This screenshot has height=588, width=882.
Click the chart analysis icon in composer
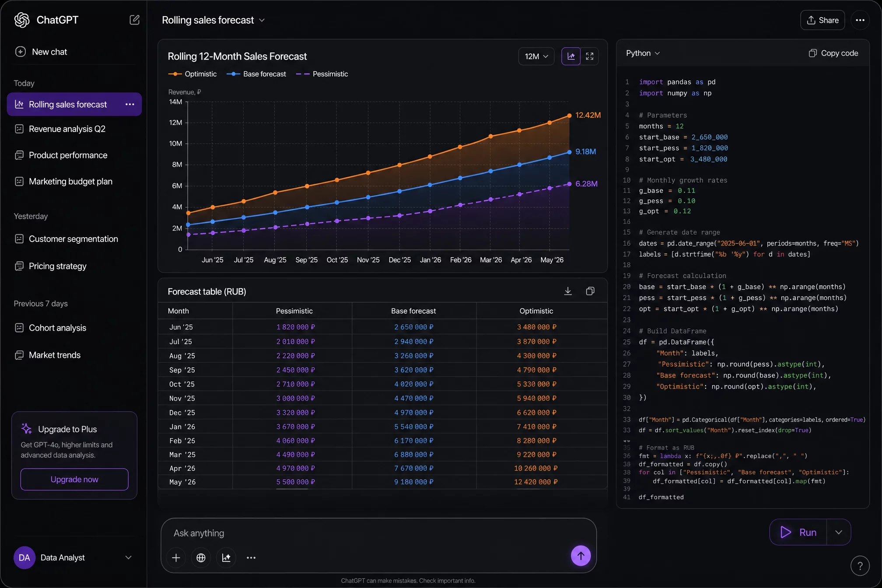[226, 557]
